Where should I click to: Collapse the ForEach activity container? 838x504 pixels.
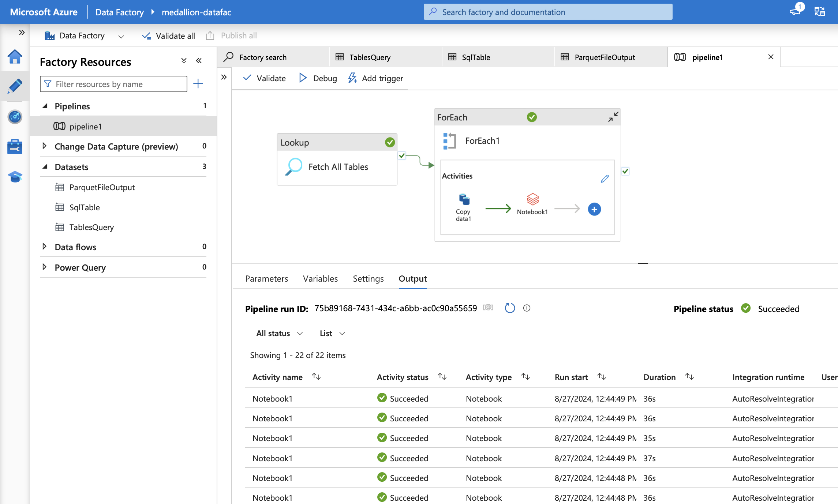point(613,117)
